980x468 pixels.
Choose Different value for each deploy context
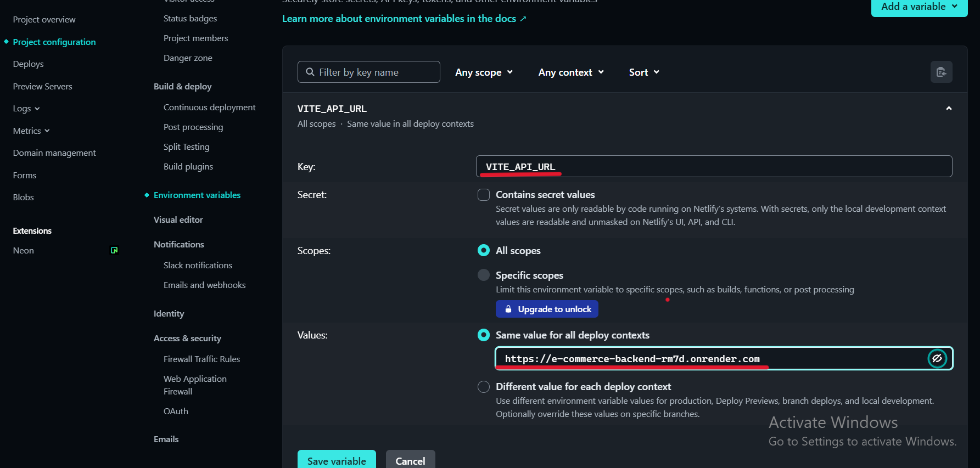point(484,387)
